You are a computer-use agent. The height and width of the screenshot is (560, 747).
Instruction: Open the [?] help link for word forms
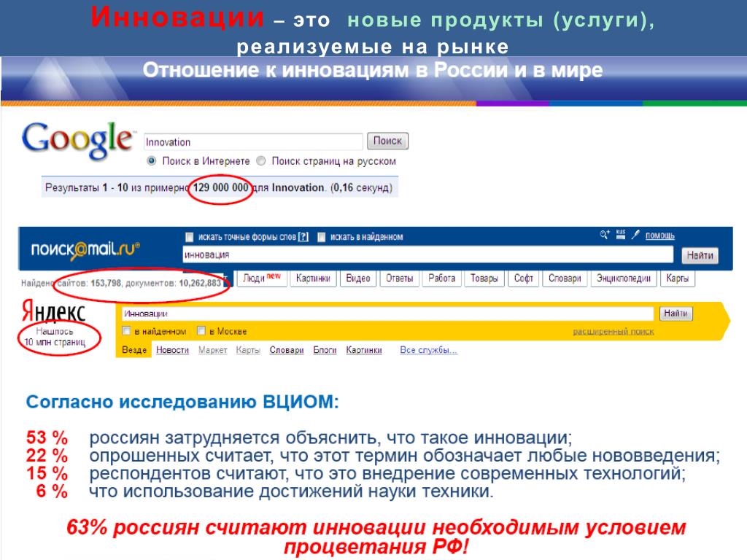click(x=303, y=237)
